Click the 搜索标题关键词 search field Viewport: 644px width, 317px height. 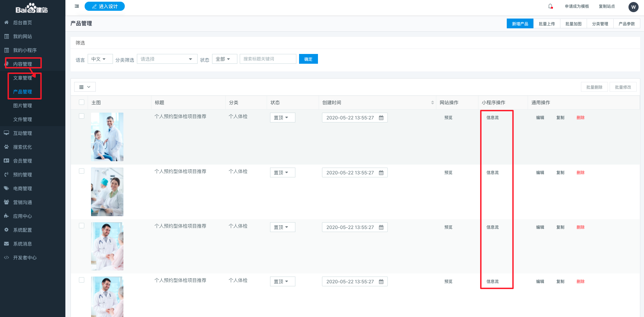tap(268, 59)
